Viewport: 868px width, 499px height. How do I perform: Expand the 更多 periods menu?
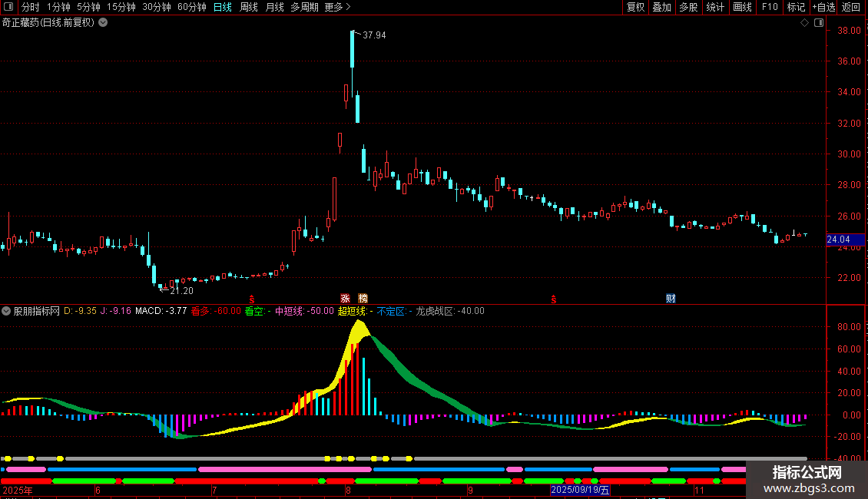click(337, 7)
